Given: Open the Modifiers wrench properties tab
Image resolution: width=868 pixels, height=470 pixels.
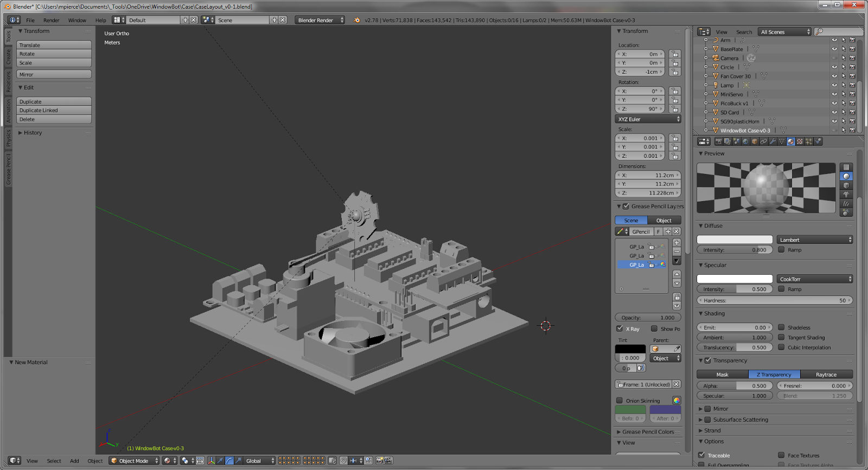Looking at the screenshot, I should click(773, 141).
